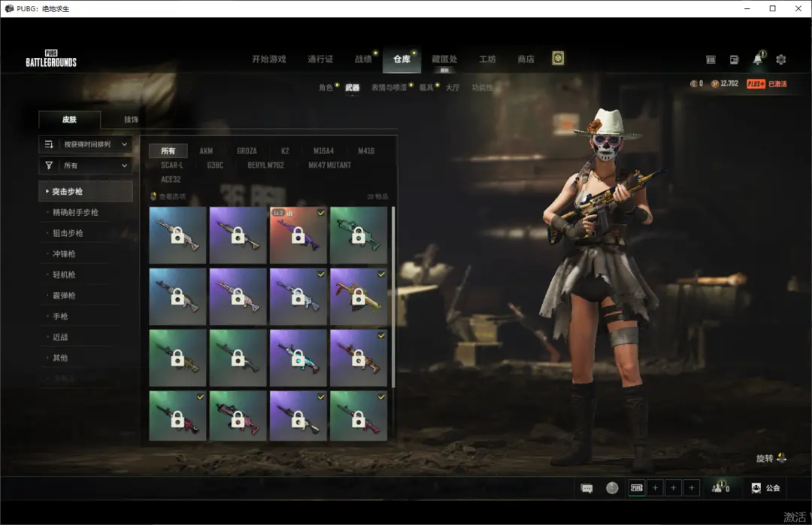Click the chat bubble icon in bottom bar
The width and height of the screenshot is (812, 525).
pos(587,488)
